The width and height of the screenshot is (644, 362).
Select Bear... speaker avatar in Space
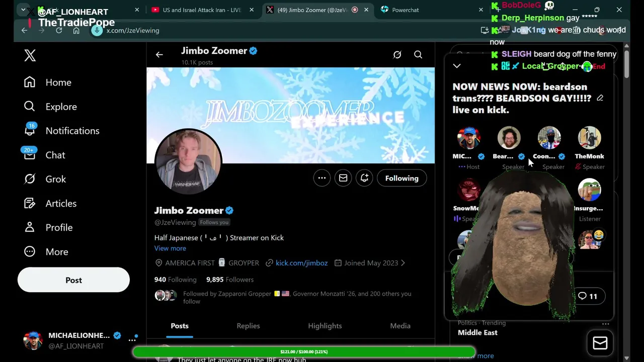pyautogui.click(x=509, y=138)
